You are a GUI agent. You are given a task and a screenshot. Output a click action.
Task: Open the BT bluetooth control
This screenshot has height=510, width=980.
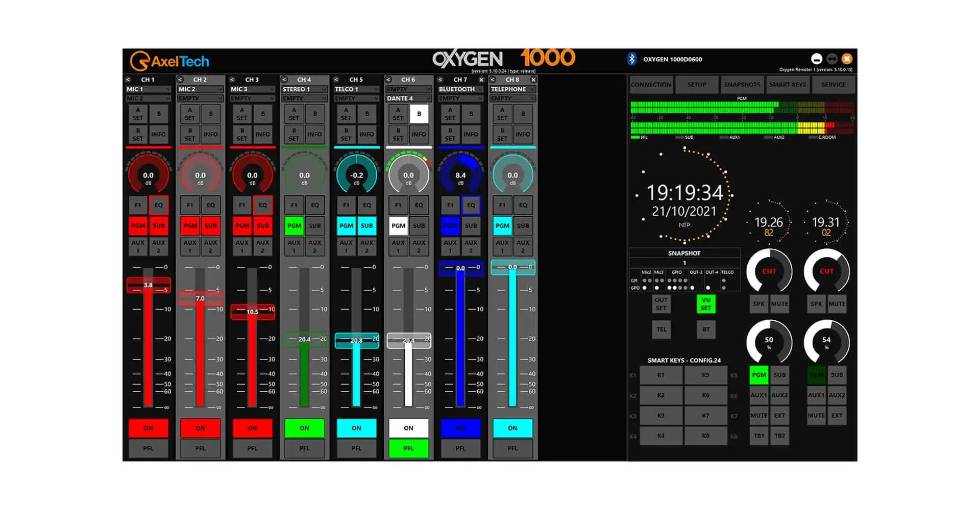click(705, 329)
